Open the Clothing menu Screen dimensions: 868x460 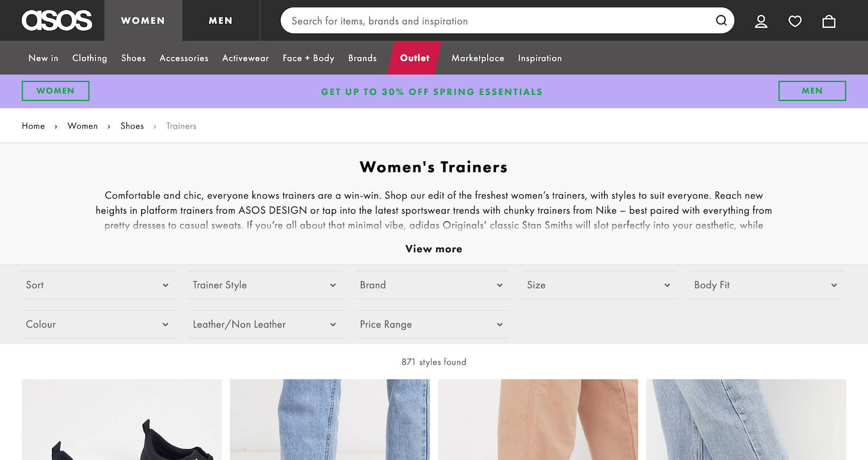(x=90, y=58)
